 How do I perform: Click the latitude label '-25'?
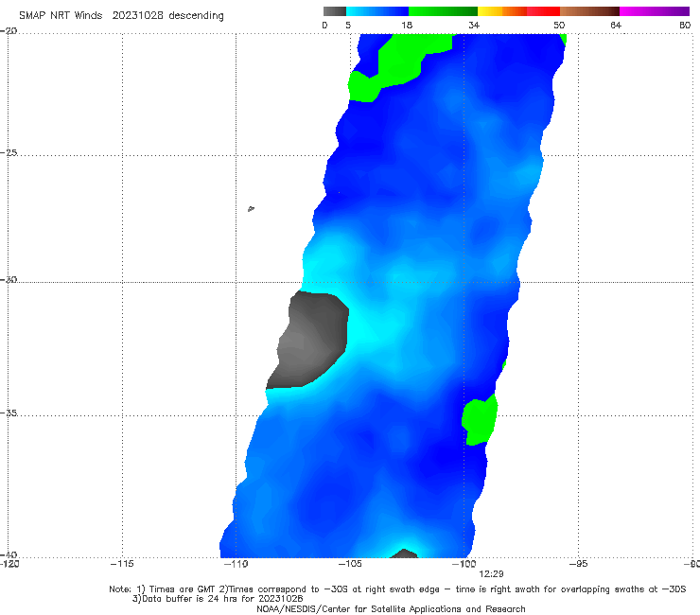[9, 152]
